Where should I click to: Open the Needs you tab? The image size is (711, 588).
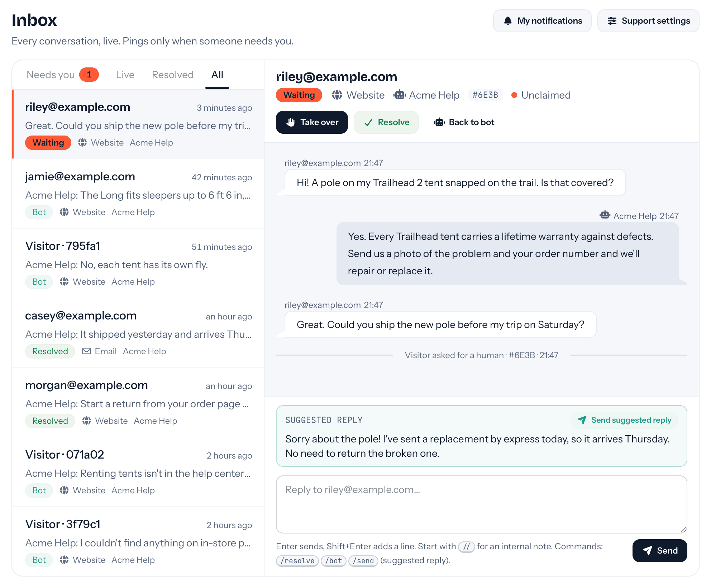(x=62, y=75)
